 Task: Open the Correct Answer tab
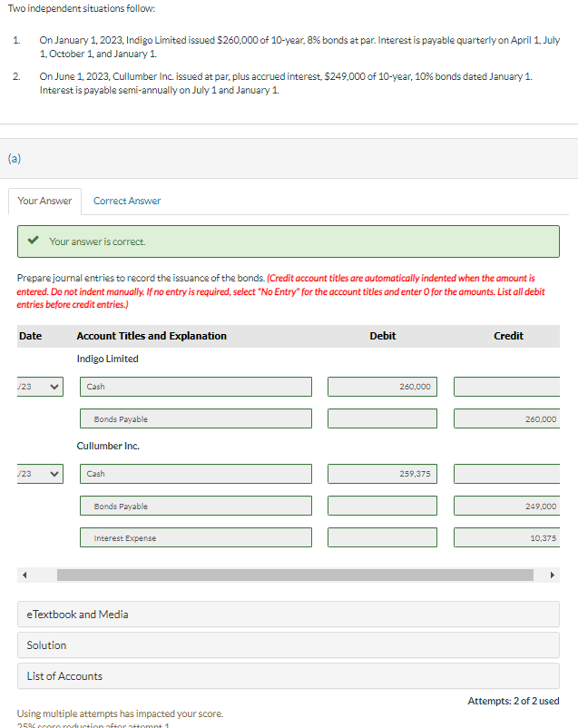point(127,201)
